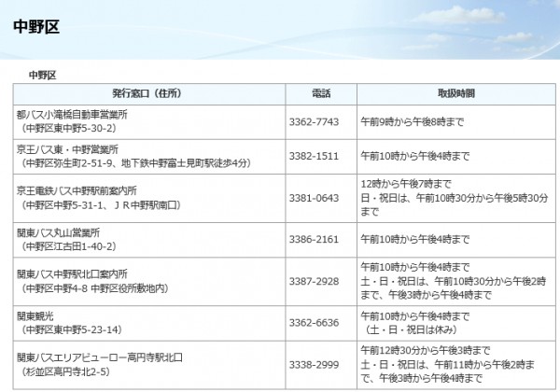Viewport: 560px width, 392px height.
Task: Click address （中野区東中野5-30-2）
Action: tap(69, 129)
